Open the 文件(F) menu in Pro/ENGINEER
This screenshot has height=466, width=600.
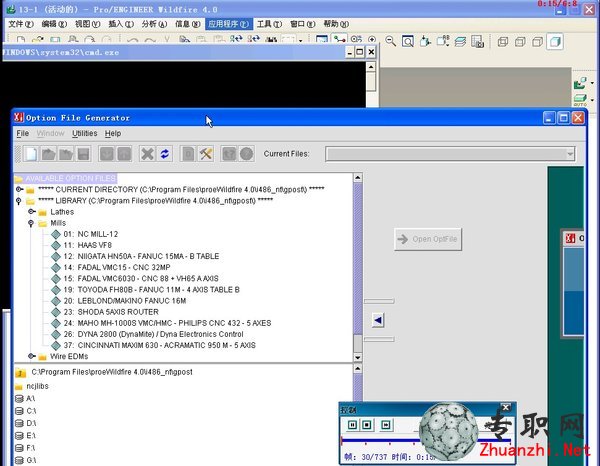click(21, 24)
